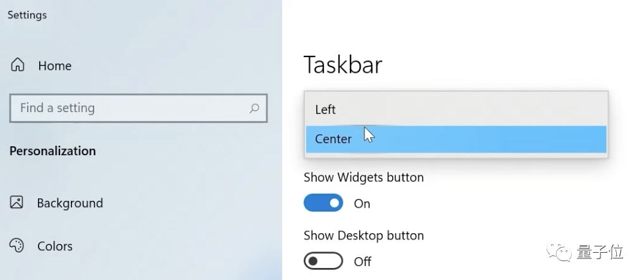The width and height of the screenshot is (644, 280).
Task: Click the Taskbar page heading
Action: pos(343,65)
